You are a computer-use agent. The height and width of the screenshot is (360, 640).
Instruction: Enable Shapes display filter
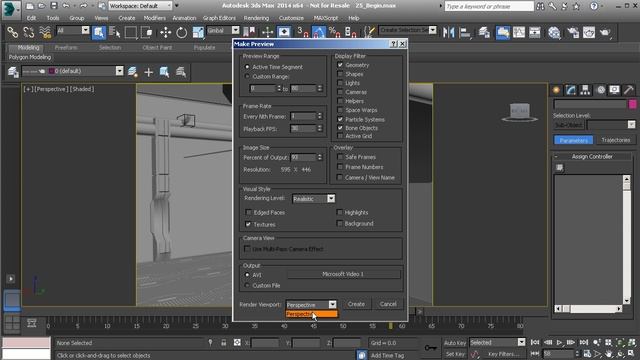340,74
